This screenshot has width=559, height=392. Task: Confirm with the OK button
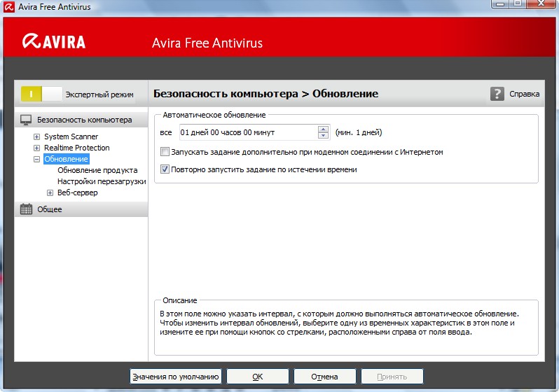point(257,377)
